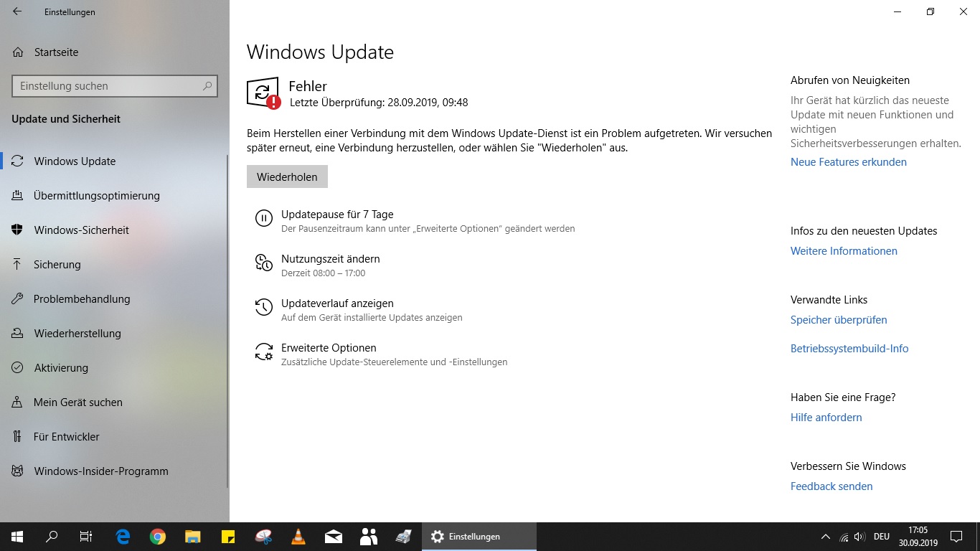Click 'Hilfe anfordern' link
Image resolution: width=980 pixels, height=551 pixels.
(826, 418)
